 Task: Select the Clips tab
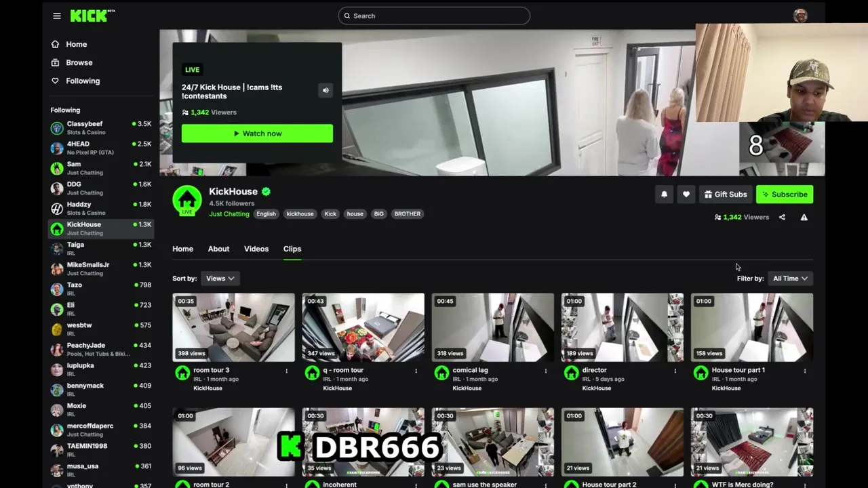[x=292, y=249]
